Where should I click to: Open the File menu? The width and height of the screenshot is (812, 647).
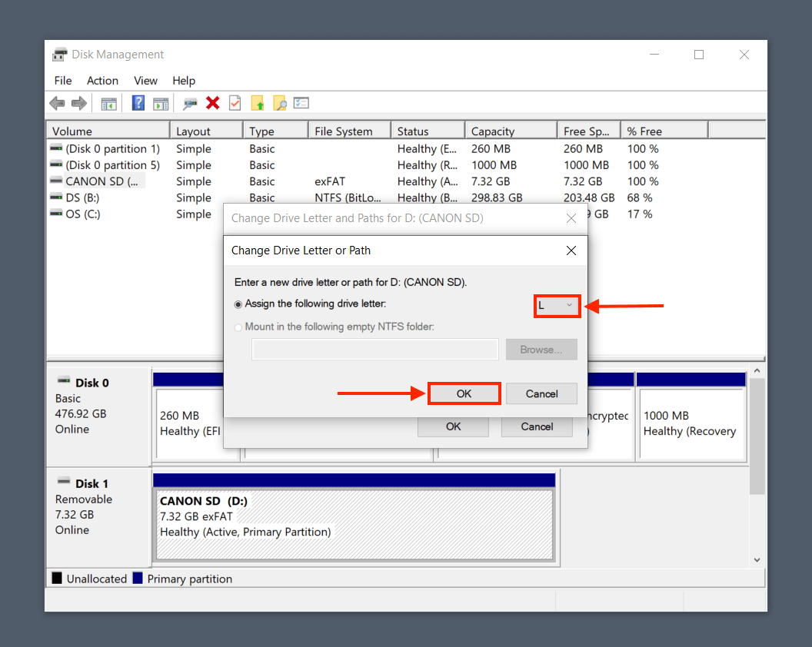(62, 81)
